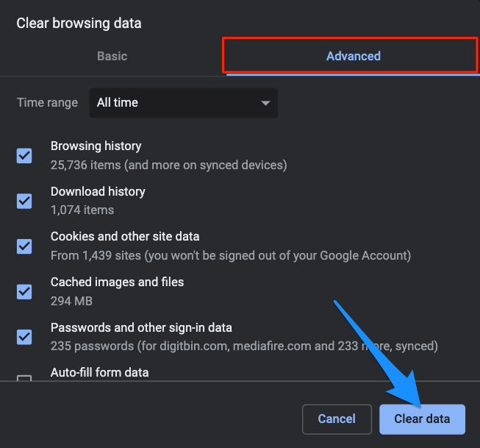Uncheck Passwords and other sign-in data checkbox
The image size is (480, 448).
24,337
